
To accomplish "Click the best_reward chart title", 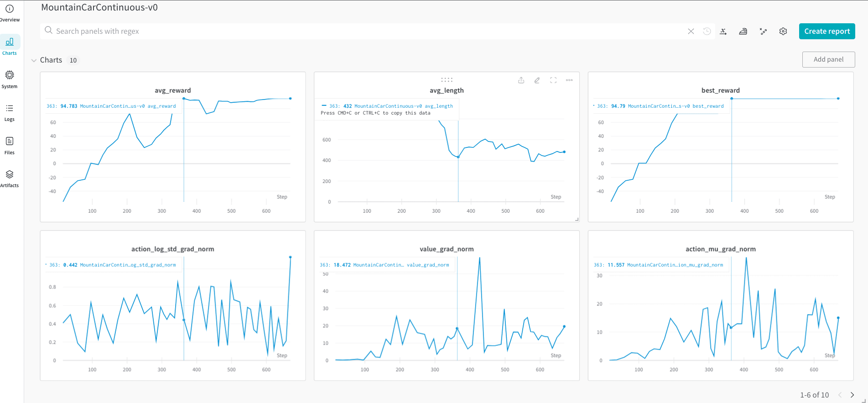I will [721, 90].
